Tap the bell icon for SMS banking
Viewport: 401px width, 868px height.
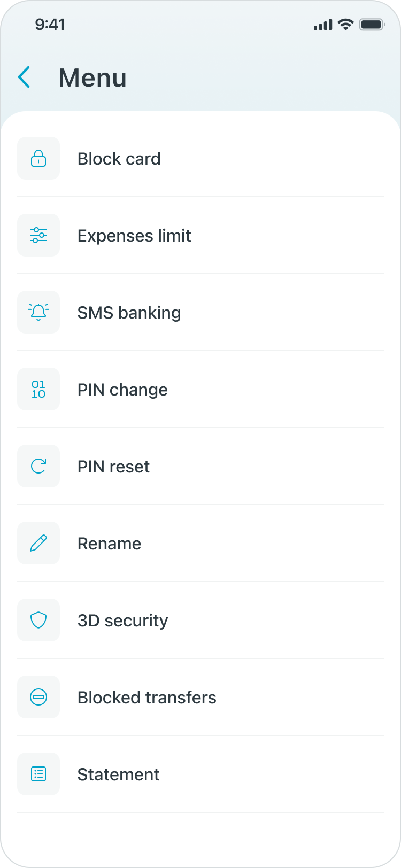pos(38,313)
